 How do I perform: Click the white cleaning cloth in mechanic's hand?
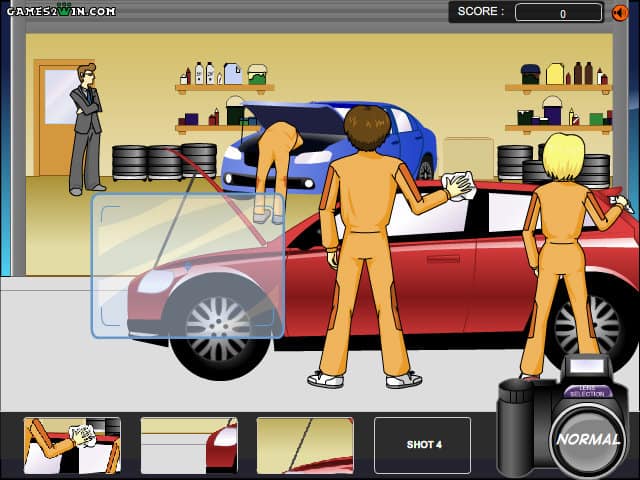pyautogui.click(x=459, y=186)
